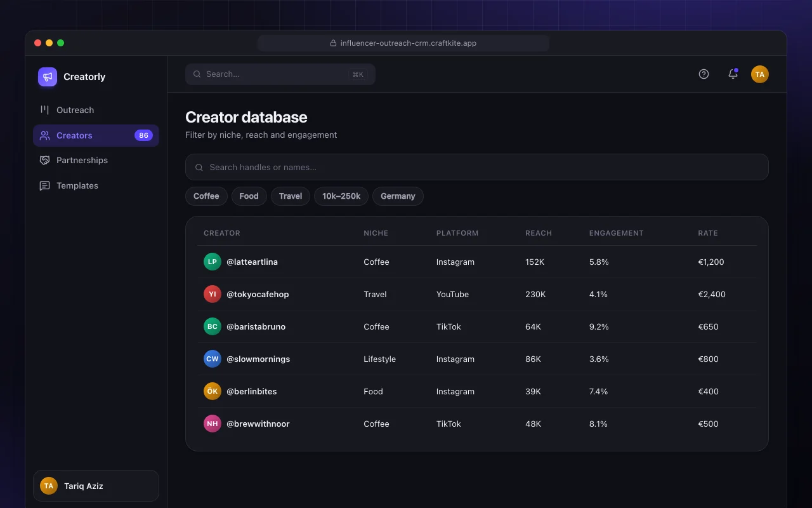Click the YouTube platform cell

pyautogui.click(x=452, y=294)
